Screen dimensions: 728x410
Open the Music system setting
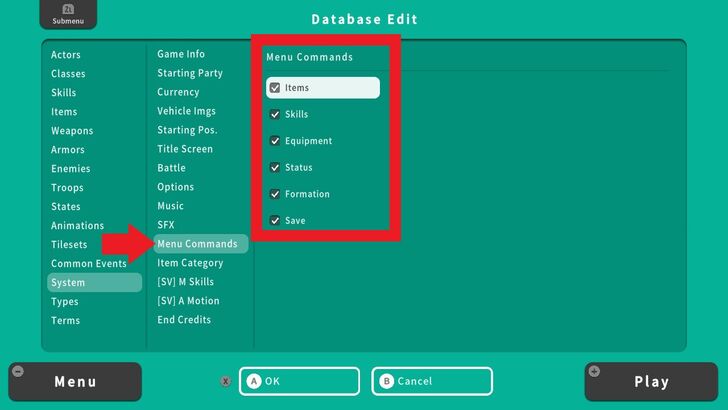tap(170, 206)
